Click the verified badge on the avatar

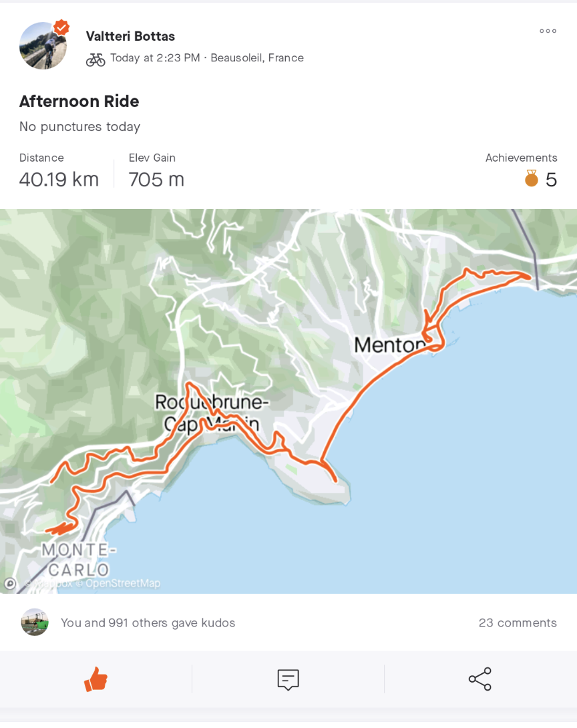[61, 27]
